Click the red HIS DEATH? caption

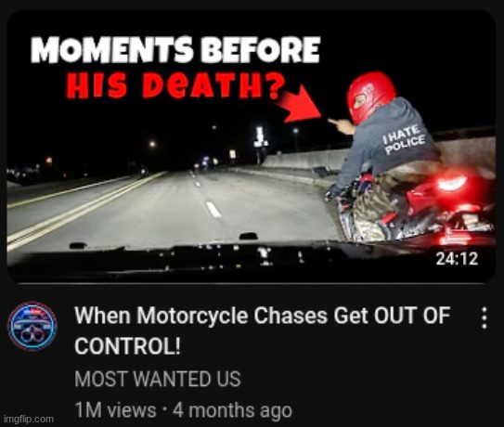175,84
